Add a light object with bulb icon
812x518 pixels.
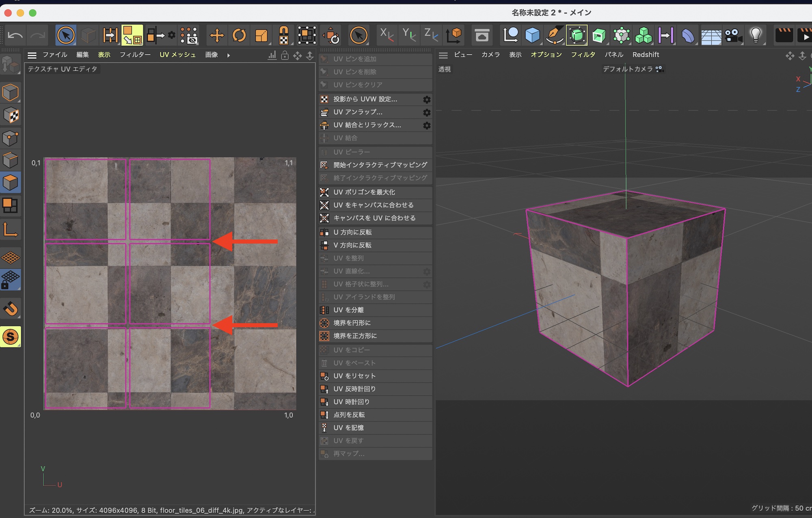point(756,36)
